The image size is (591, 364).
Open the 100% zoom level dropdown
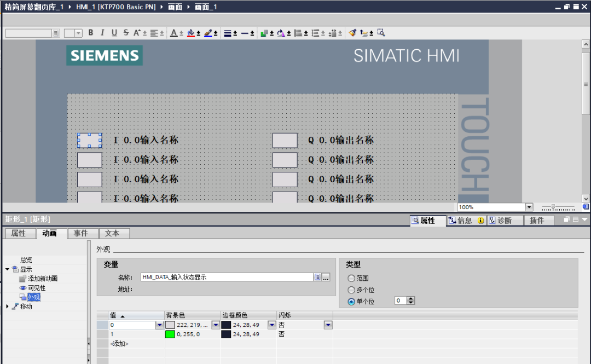(x=529, y=207)
